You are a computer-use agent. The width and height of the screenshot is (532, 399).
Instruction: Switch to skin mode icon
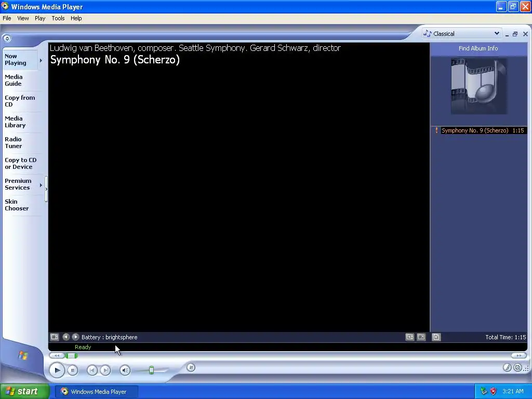[x=518, y=367]
